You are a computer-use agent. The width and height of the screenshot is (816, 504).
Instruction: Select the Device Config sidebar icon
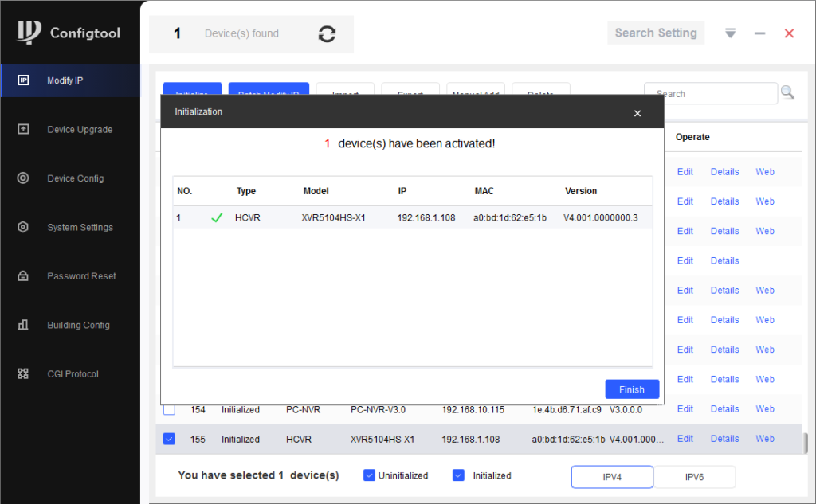[23, 178]
